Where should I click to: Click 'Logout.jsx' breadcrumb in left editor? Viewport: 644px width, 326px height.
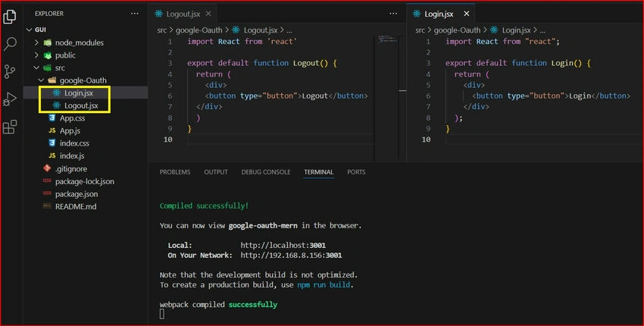point(261,30)
